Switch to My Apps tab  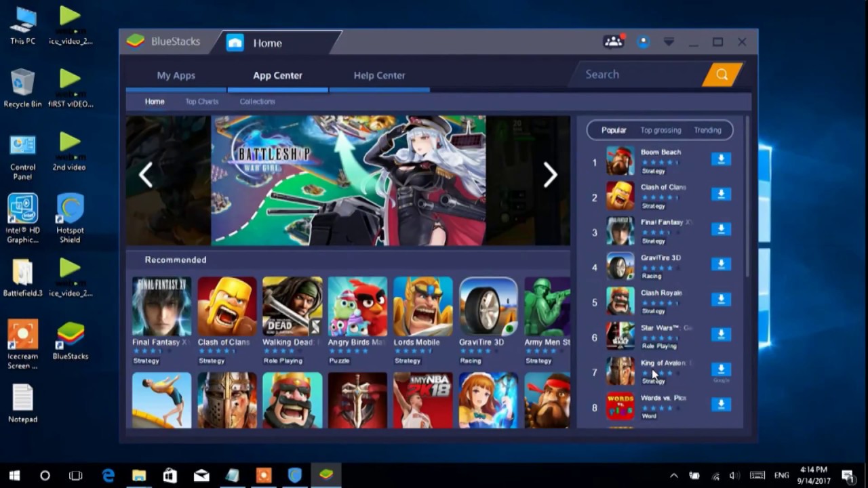click(x=176, y=75)
